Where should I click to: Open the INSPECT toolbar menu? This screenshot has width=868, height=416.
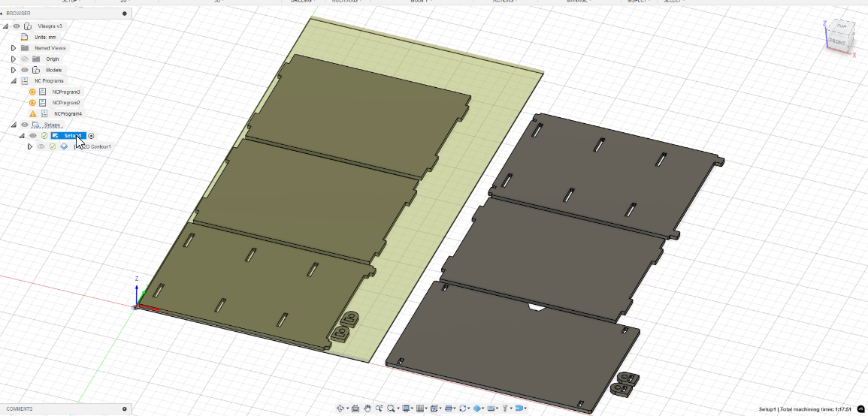pyautogui.click(x=638, y=2)
